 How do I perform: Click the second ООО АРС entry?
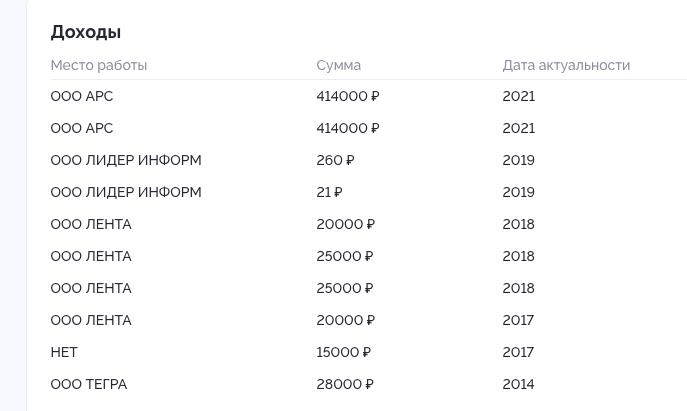point(82,128)
